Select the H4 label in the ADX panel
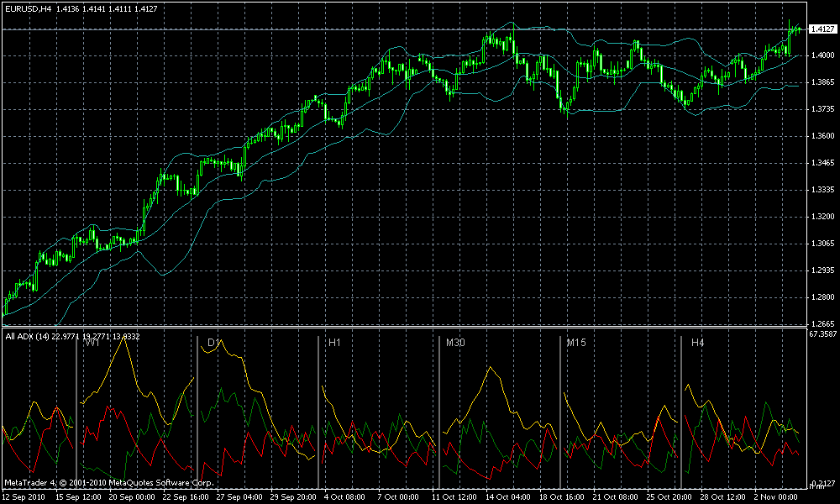Image resolution: width=840 pixels, height=504 pixels. [x=697, y=342]
